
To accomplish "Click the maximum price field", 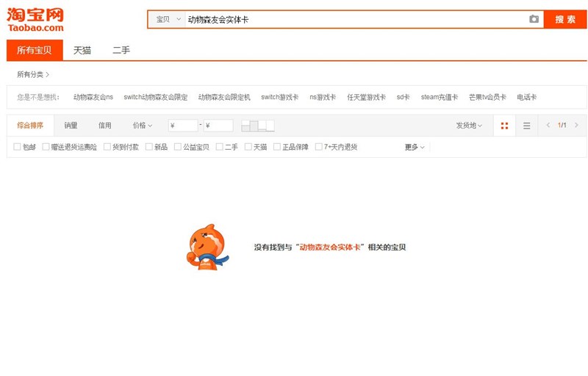I will click(x=218, y=126).
